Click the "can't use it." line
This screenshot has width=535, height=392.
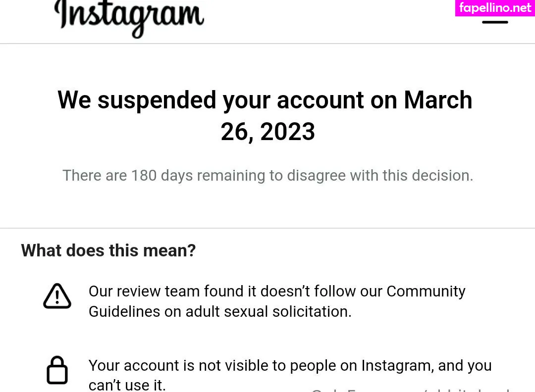(127, 385)
